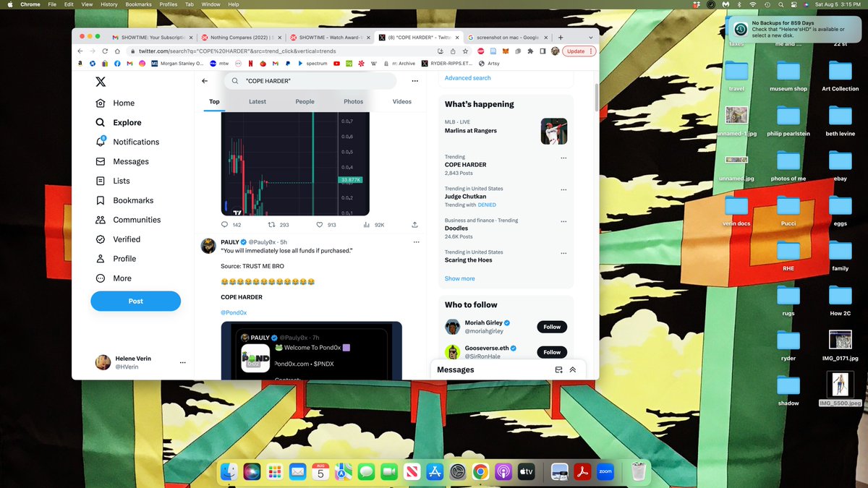Click back arrow beside search box
This screenshot has width=868, height=488.
(x=205, y=81)
